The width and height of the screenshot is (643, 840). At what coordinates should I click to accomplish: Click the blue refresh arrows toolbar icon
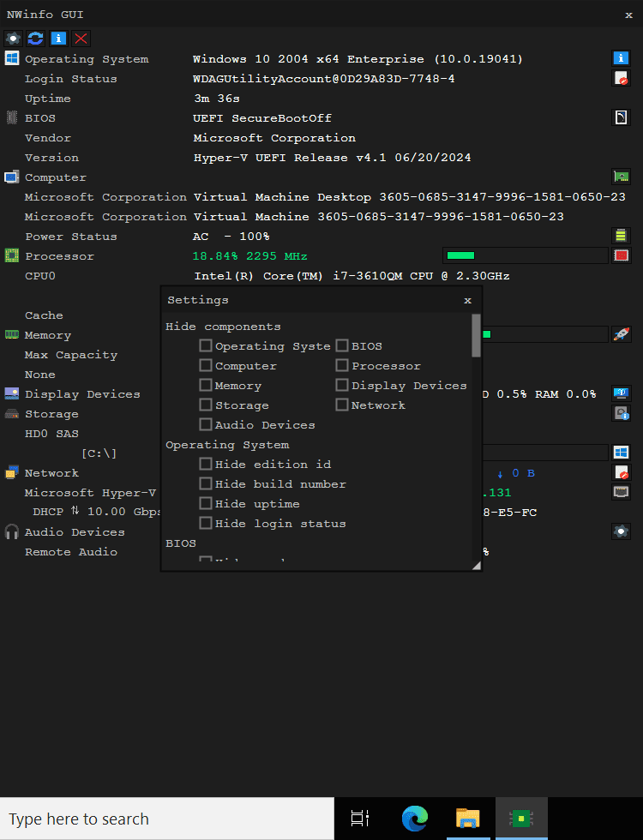pyautogui.click(x=35, y=39)
